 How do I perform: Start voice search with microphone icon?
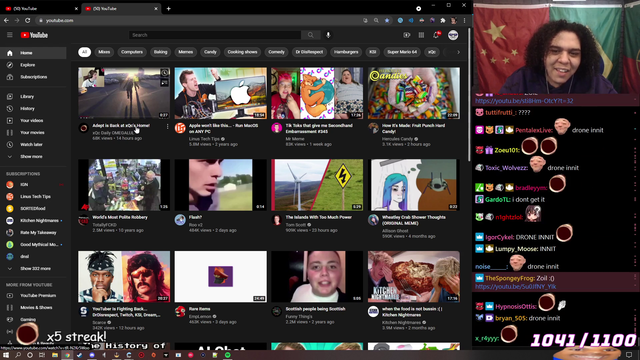click(328, 35)
